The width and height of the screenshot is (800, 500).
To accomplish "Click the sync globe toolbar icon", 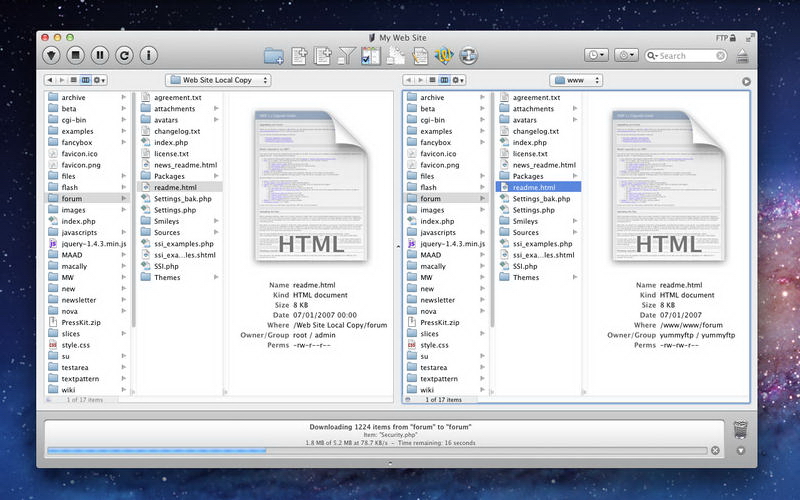I will click(469, 56).
